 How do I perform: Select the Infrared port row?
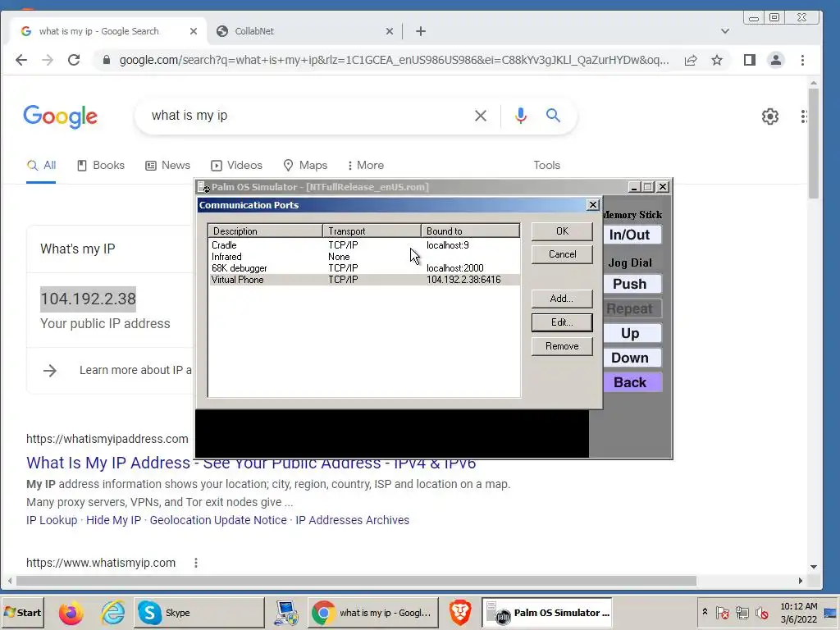[363, 257]
